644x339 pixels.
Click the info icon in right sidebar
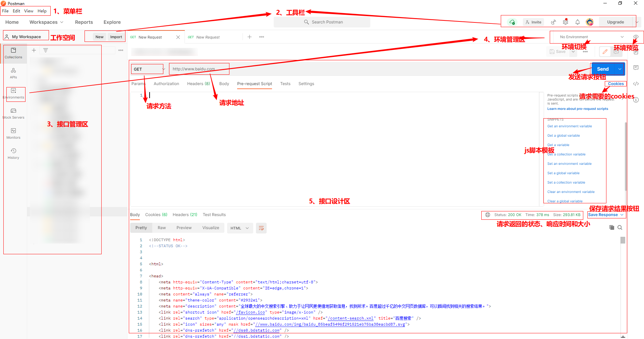click(636, 100)
